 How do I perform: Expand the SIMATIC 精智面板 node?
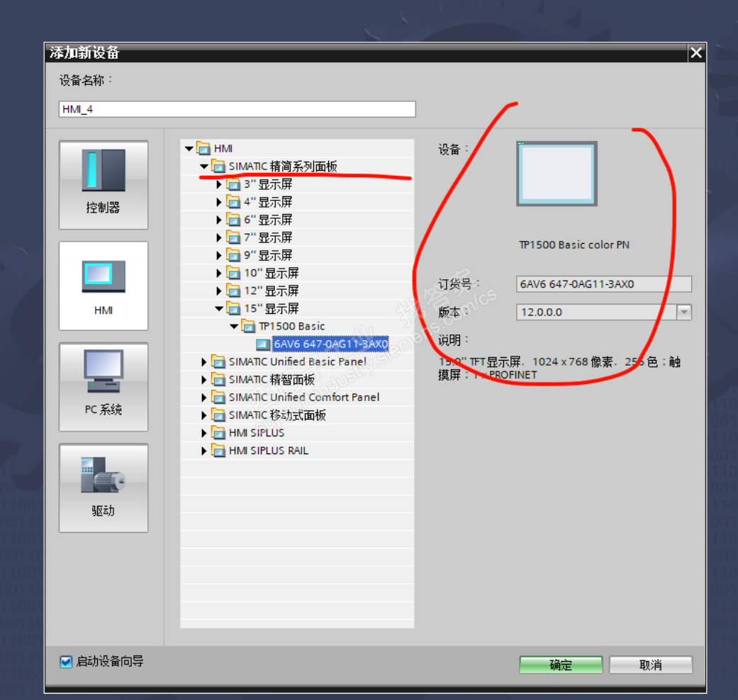[x=203, y=380]
